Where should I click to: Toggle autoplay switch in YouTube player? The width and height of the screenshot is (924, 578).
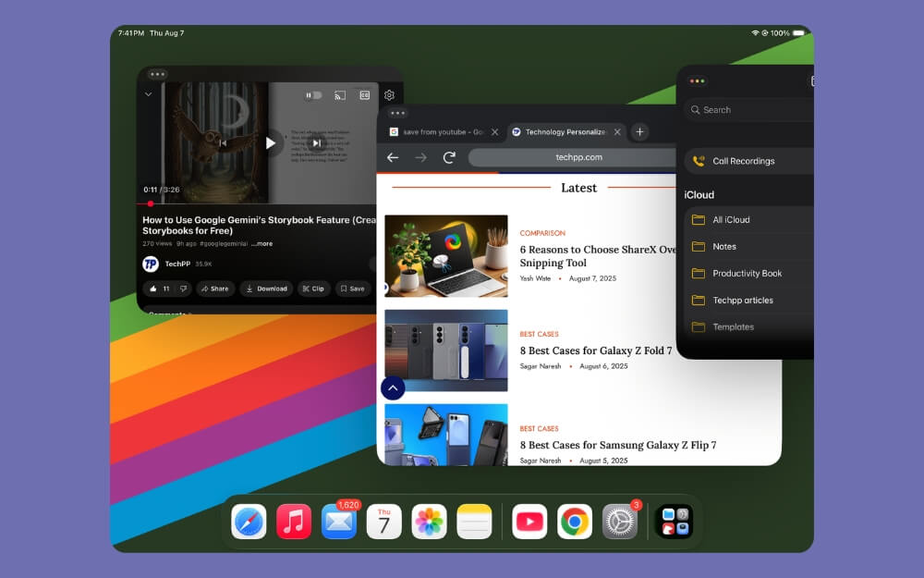[x=313, y=95]
